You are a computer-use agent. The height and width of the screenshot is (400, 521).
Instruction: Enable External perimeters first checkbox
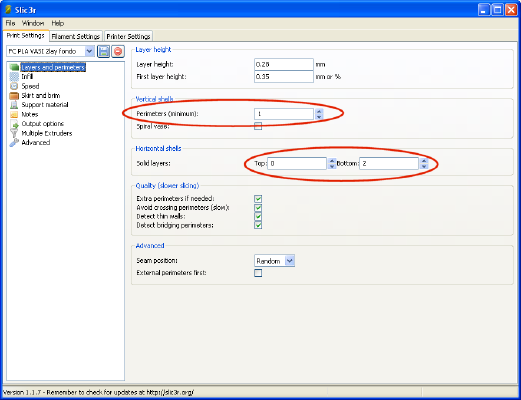258,273
